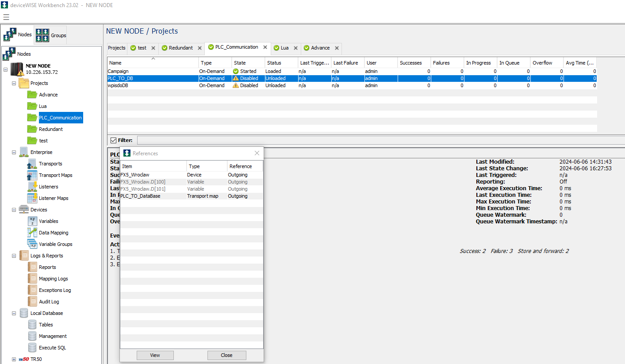This screenshot has height=364, width=625.
Task: Collapse the NEW NODE tree node
Action: pos(6,70)
